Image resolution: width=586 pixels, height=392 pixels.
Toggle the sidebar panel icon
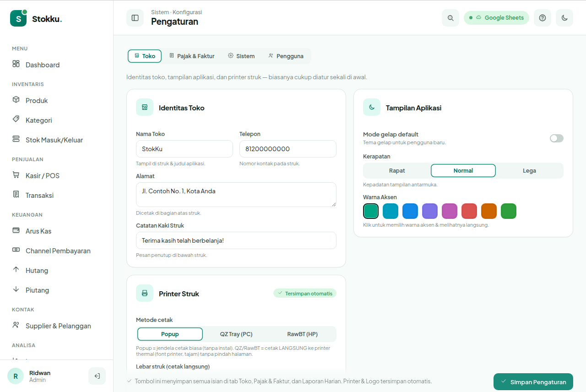pyautogui.click(x=135, y=18)
